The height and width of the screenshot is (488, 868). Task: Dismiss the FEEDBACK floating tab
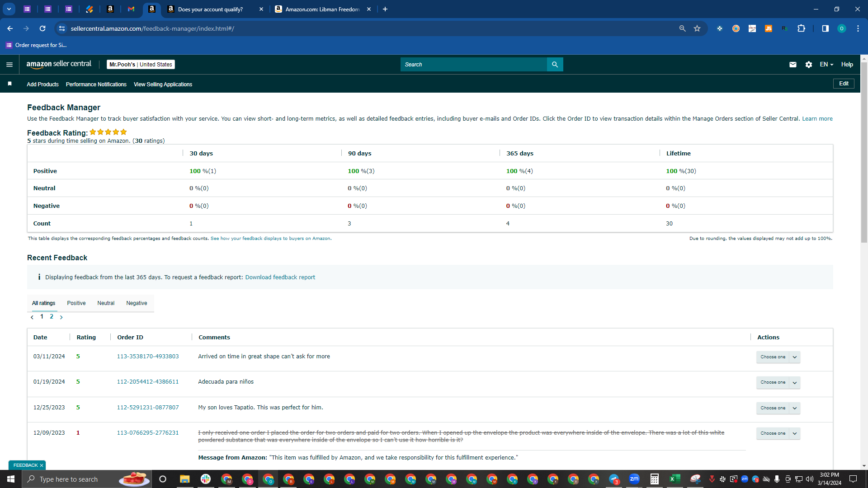click(42, 465)
